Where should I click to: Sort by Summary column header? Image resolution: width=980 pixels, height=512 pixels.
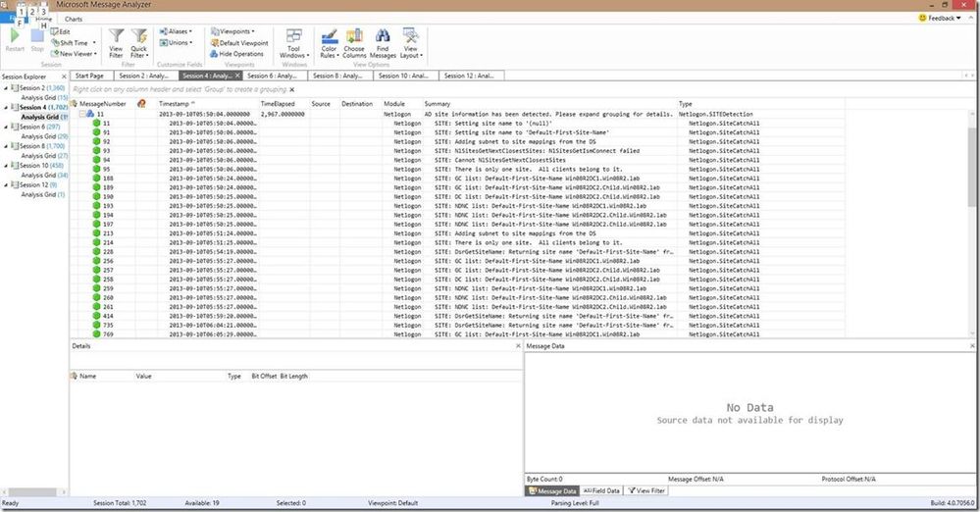[x=438, y=104]
